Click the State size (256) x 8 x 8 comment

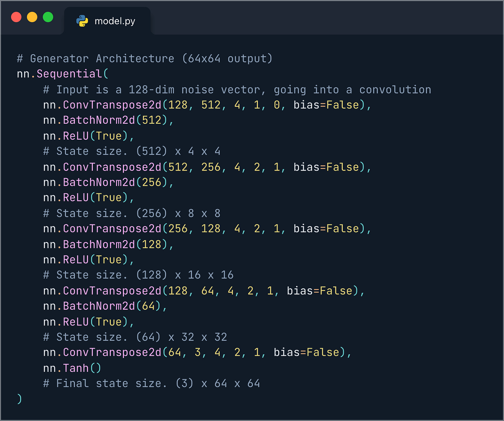tap(132, 213)
